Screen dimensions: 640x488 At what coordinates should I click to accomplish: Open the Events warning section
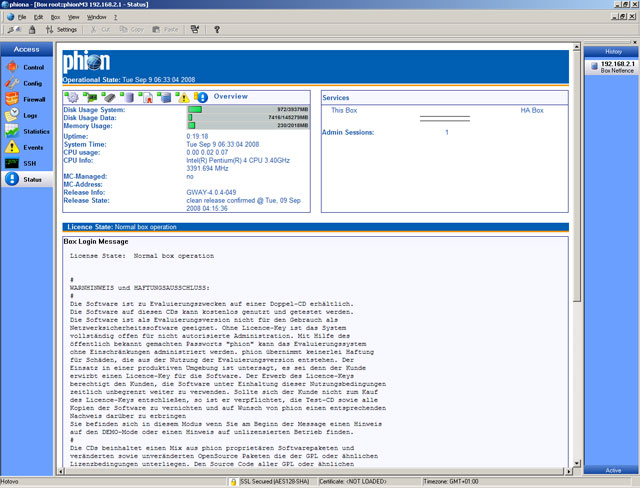click(26, 147)
